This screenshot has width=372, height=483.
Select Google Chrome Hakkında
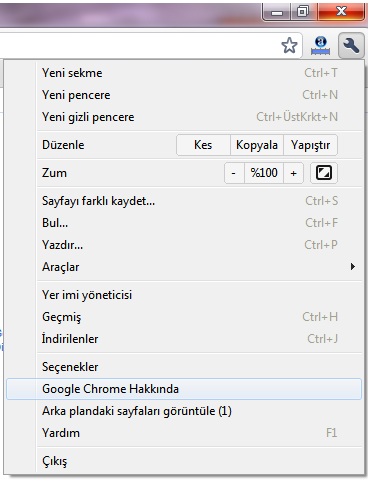(184, 389)
